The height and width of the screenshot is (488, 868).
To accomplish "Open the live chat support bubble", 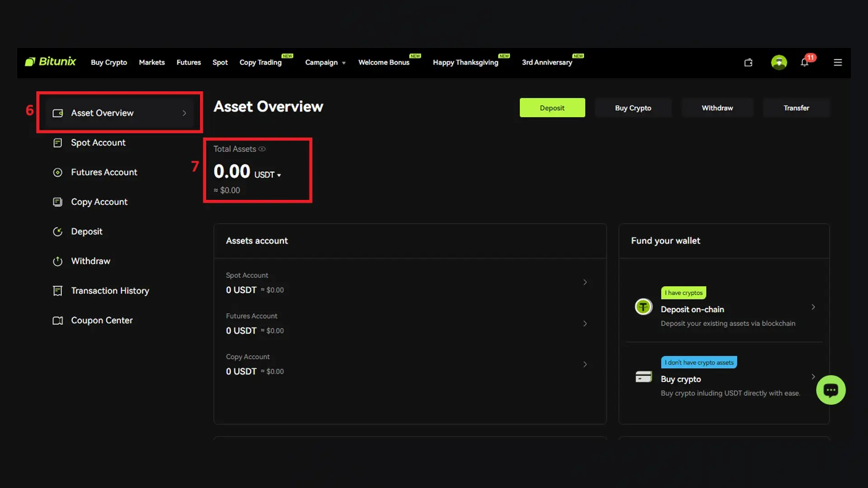I will 831,390.
